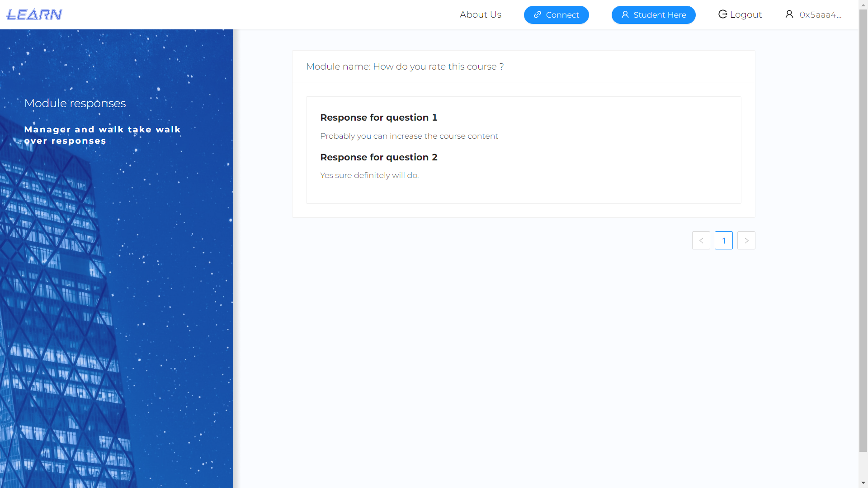This screenshot has width=868, height=488.
Task: Go to next page arrow
Action: click(746, 240)
